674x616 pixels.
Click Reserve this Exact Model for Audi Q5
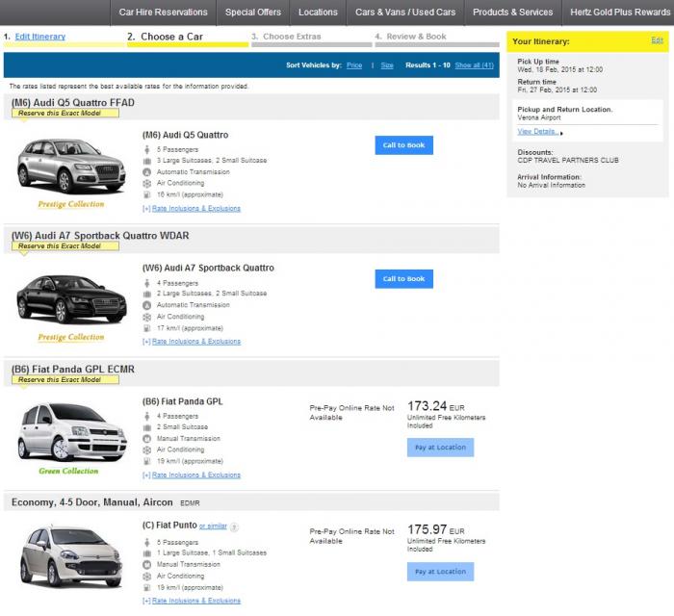point(65,113)
